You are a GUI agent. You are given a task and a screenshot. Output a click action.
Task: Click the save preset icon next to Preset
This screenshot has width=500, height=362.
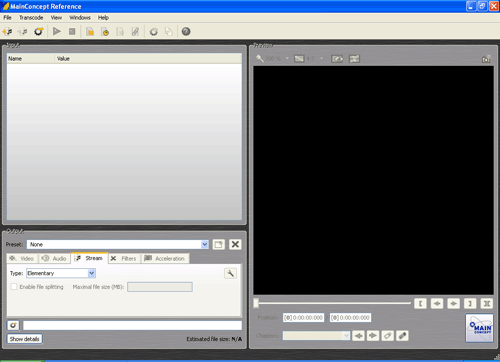tap(219, 244)
